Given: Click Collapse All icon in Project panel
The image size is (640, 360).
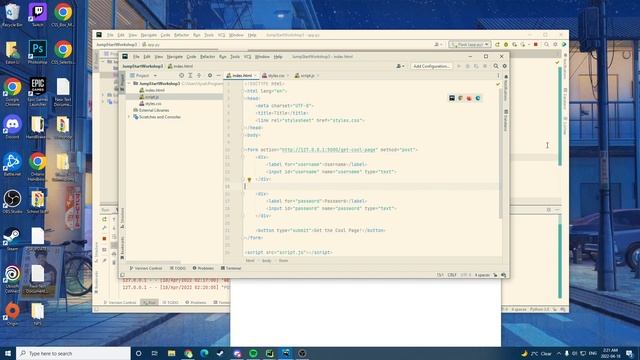Looking at the screenshot, I should pyautogui.click(x=199, y=76).
